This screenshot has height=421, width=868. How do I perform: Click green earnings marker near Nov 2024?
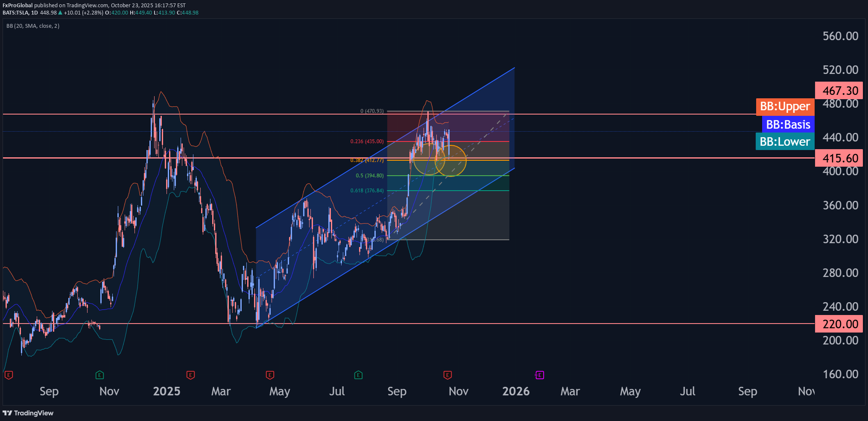click(x=99, y=375)
